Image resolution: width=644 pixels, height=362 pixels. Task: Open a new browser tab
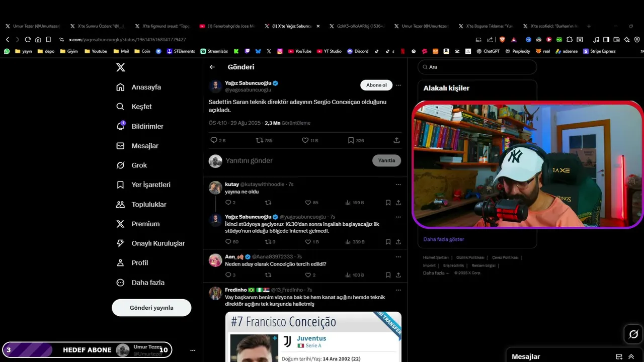tap(589, 26)
